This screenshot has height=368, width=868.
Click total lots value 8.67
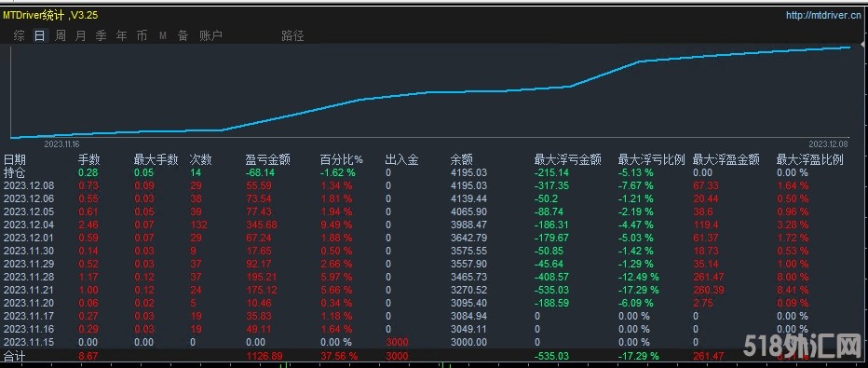88,356
